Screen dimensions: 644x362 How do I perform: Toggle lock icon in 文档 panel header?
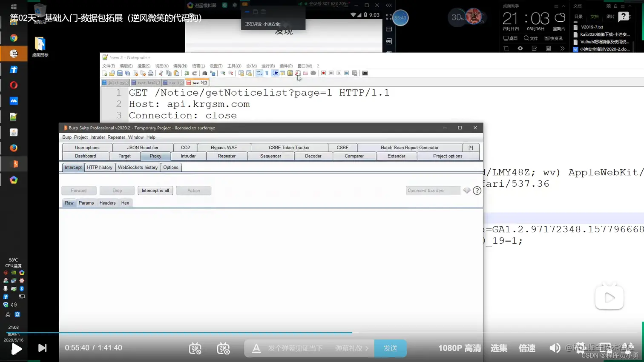click(x=615, y=6)
